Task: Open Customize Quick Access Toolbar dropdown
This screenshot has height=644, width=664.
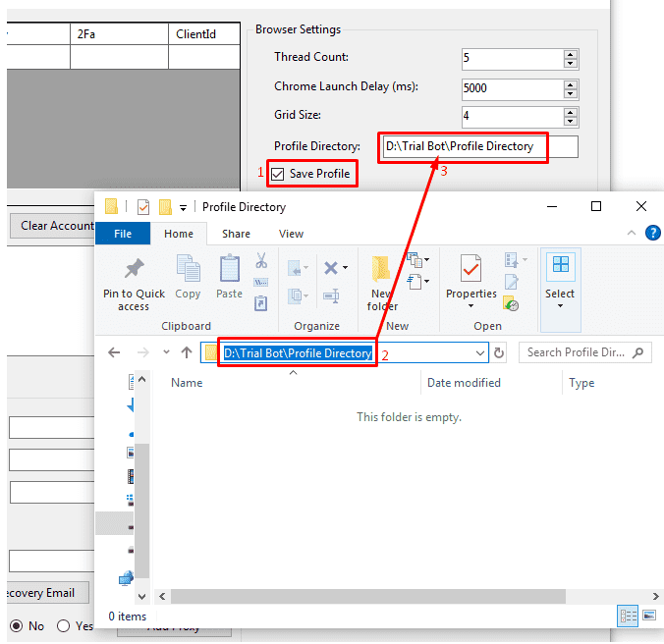Action: [183, 208]
